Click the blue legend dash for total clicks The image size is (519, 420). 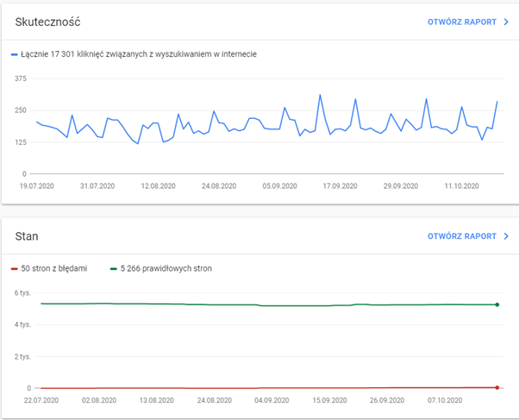(15, 54)
